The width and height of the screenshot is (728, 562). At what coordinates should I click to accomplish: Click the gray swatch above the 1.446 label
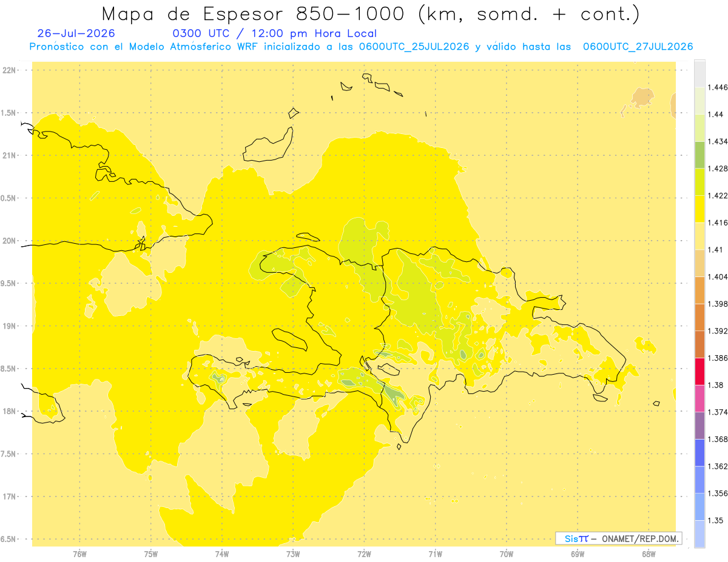click(699, 74)
